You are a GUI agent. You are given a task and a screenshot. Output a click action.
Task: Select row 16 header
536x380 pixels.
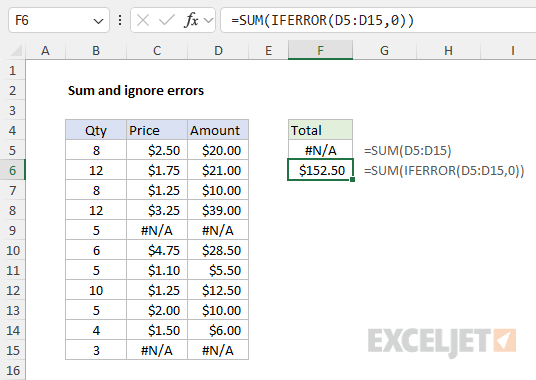click(x=13, y=370)
